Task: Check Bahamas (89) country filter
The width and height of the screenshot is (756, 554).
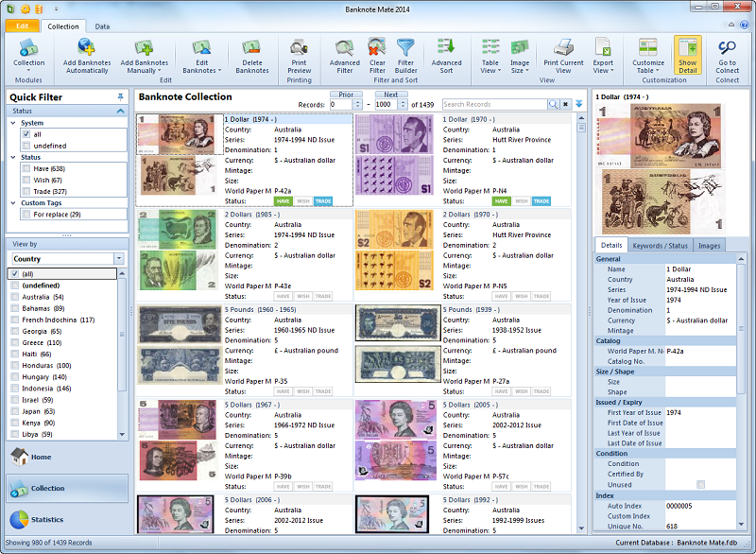Action: coord(15,308)
